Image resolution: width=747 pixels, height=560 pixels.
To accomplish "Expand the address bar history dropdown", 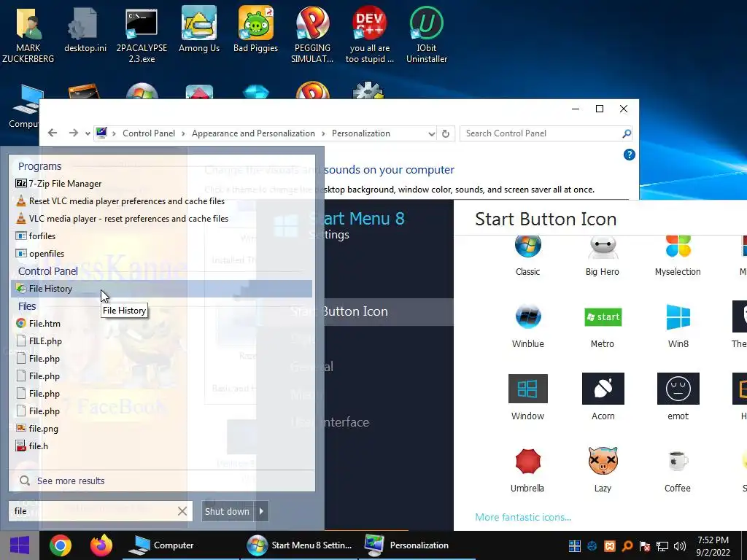I will coord(431,134).
